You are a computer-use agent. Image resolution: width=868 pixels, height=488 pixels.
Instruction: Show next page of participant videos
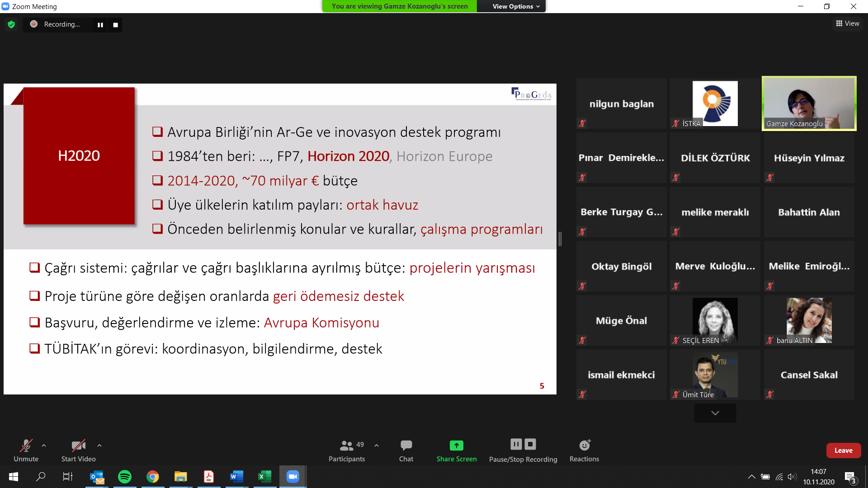(x=715, y=413)
